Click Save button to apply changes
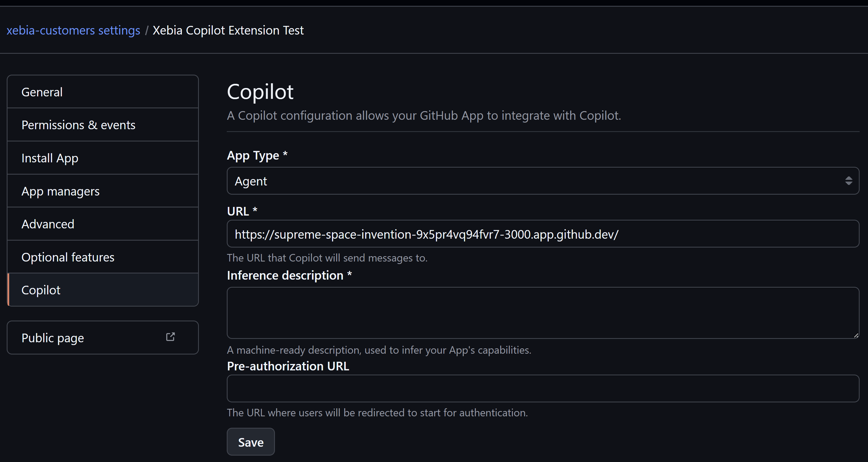Screen dimensions: 868x462 [x=250, y=442]
